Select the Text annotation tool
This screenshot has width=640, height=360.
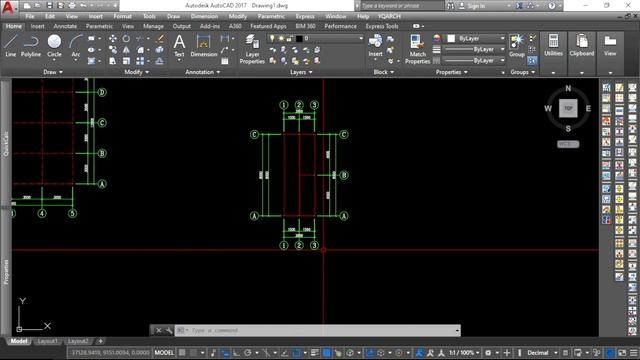tap(179, 46)
